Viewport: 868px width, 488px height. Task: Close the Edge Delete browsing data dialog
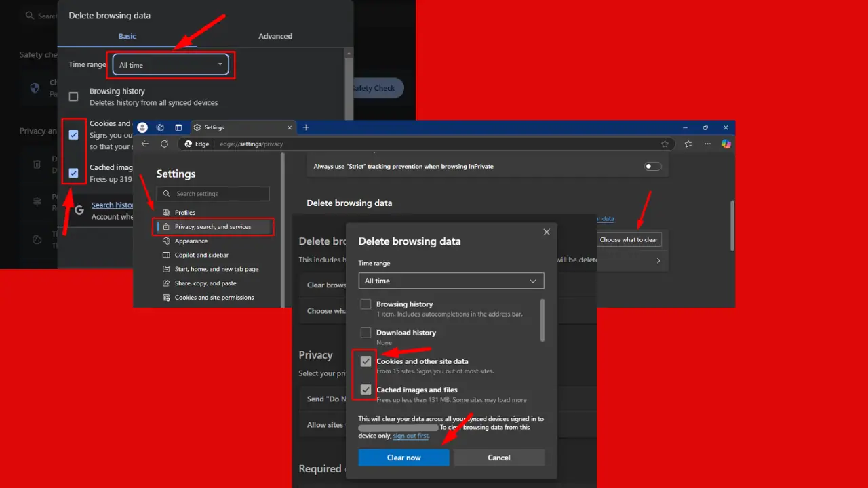point(547,232)
